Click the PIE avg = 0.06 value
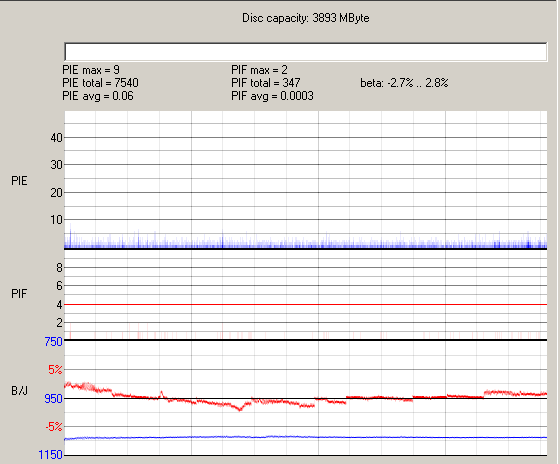560x464 pixels. [98, 96]
